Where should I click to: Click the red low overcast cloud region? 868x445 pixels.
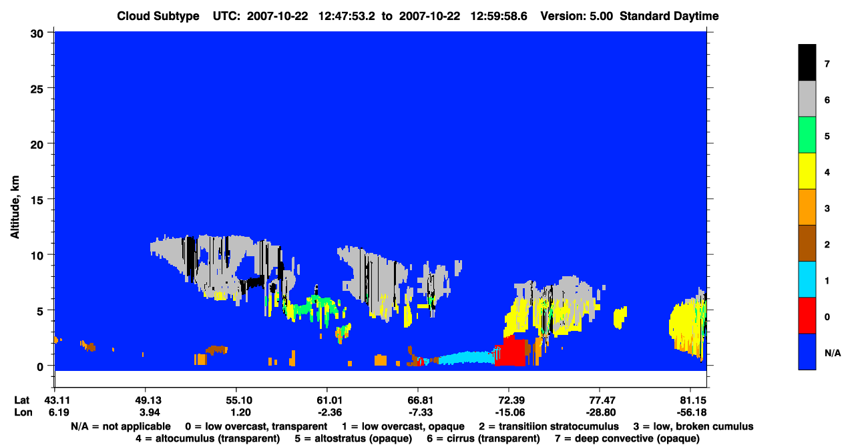pos(513,352)
